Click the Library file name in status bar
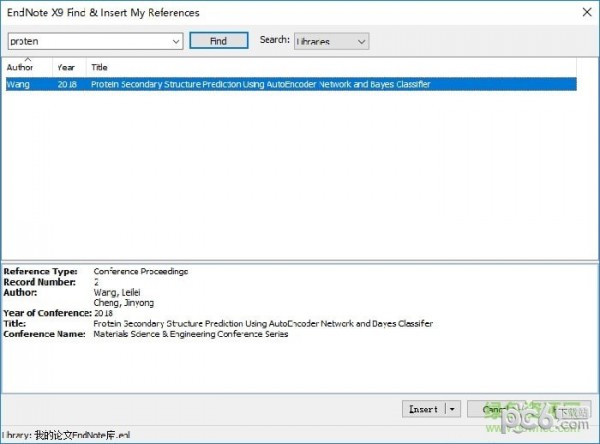Image resolution: width=600 pixels, height=444 pixels. click(x=82, y=435)
